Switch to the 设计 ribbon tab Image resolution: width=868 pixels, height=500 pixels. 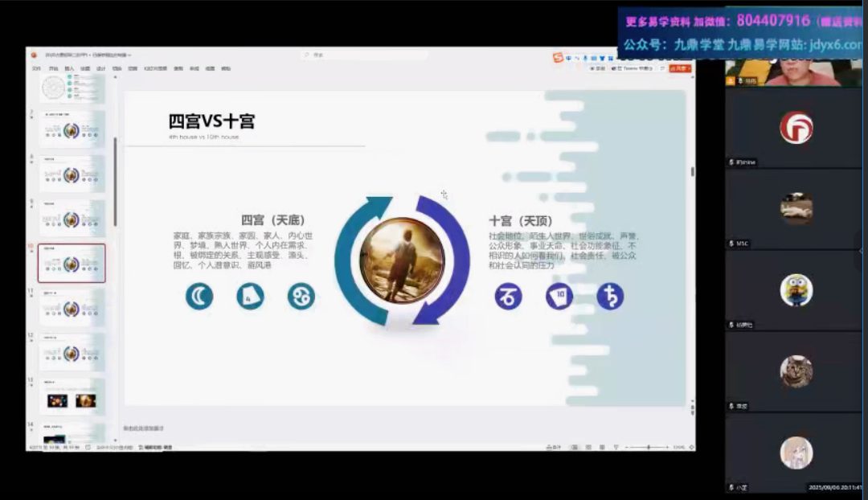(100, 69)
